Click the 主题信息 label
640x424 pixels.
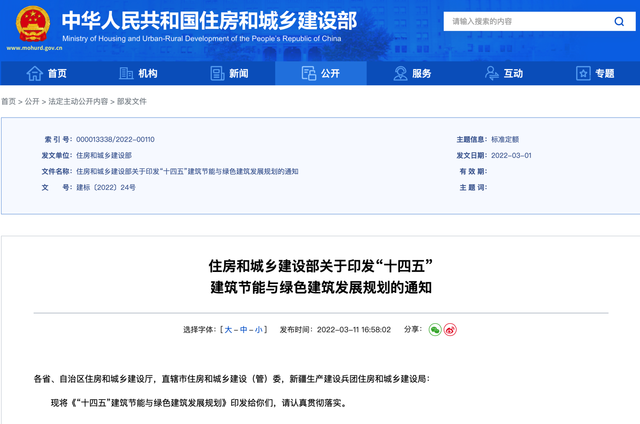point(471,140)
